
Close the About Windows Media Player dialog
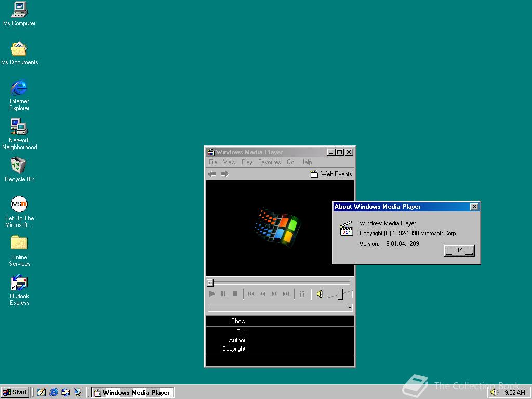(x=474, y=207)
